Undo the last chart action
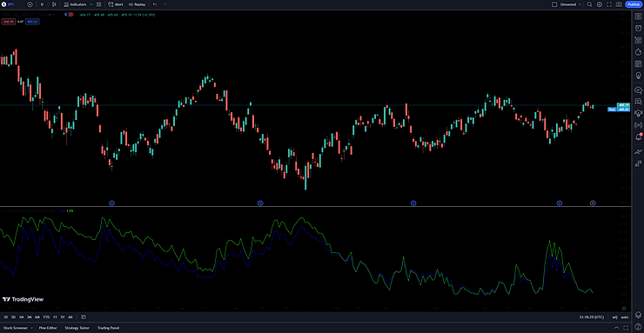Image resolution: width=644 pixels, height=333 pixels. coord(155,4)
